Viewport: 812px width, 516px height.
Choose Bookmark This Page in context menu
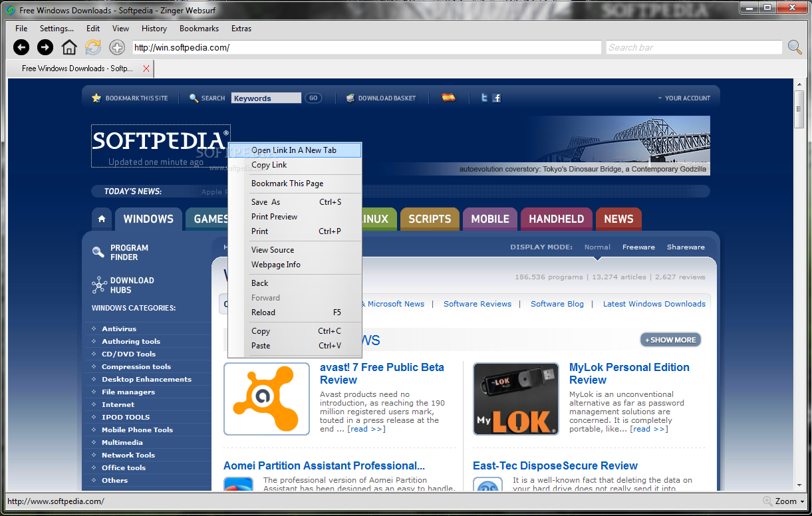tap(295, 184)
